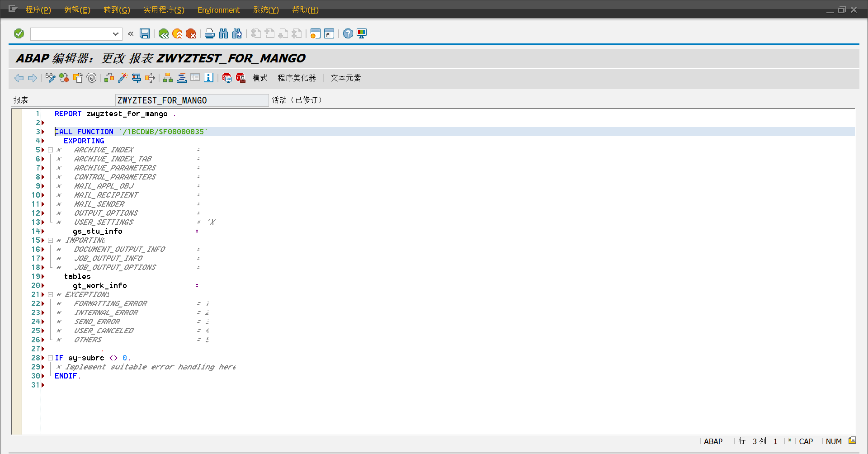This screenshot has height=454, width=868.
Task: Click the 文本元素 Text Elements button
Action: tap(345, 78)
